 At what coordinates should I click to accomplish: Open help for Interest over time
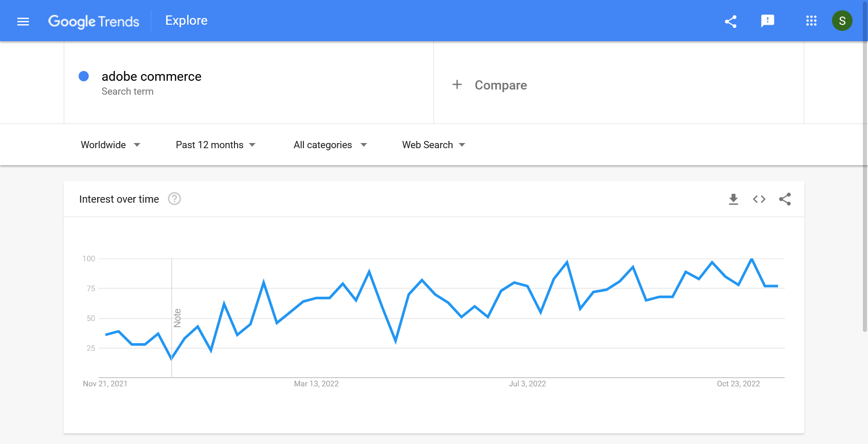174,199
